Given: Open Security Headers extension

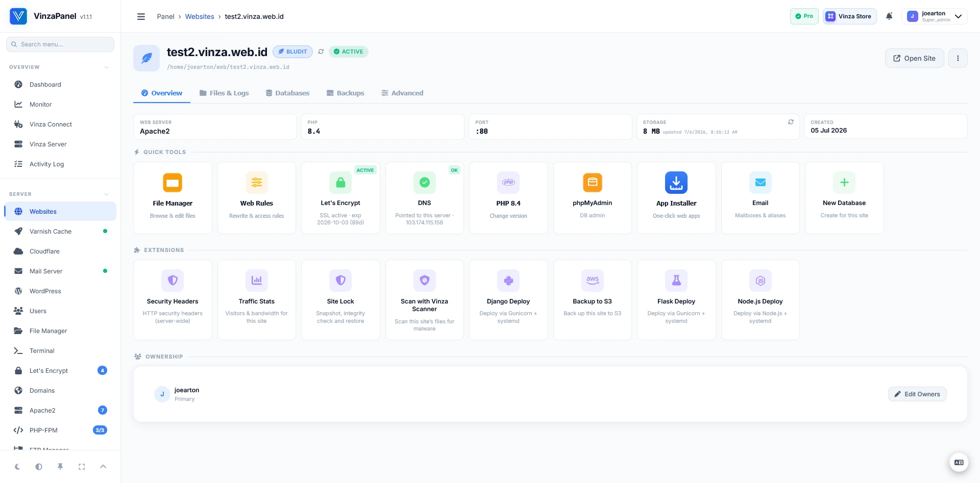Looking at the screenshot, I should tap(173, 300).
